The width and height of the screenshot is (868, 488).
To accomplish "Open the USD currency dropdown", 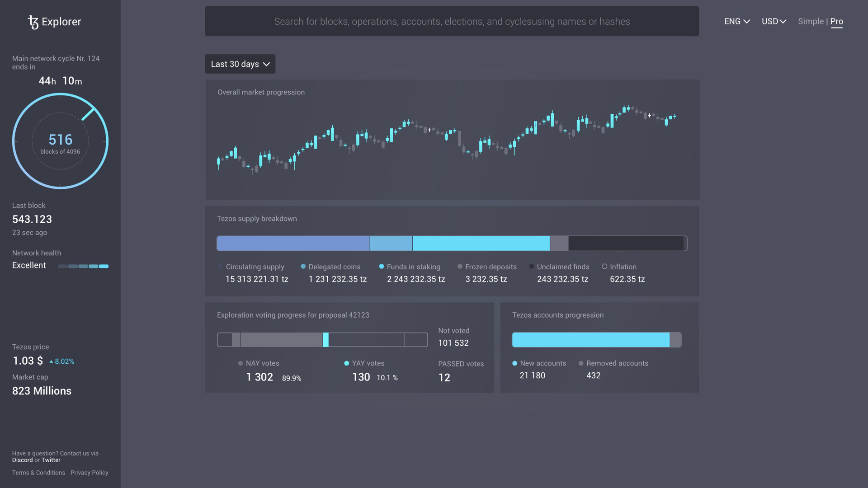I will click(x=774, y=21).
